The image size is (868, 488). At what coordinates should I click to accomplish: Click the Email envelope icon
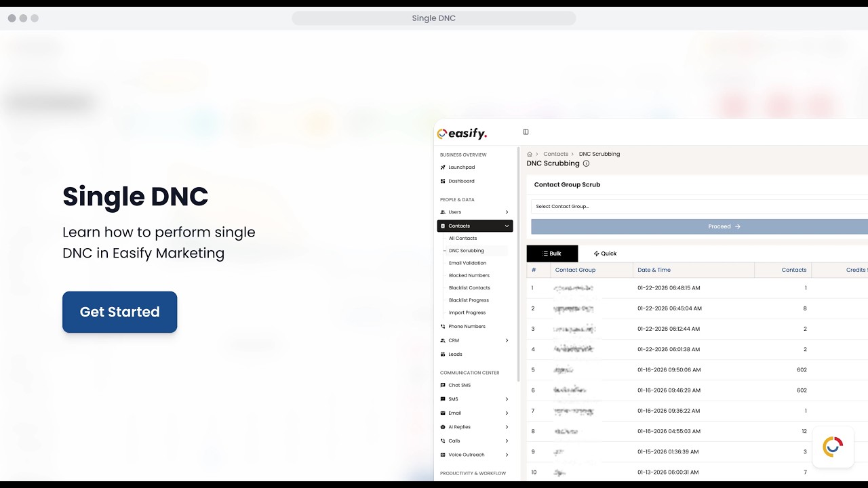coord(443,413)
